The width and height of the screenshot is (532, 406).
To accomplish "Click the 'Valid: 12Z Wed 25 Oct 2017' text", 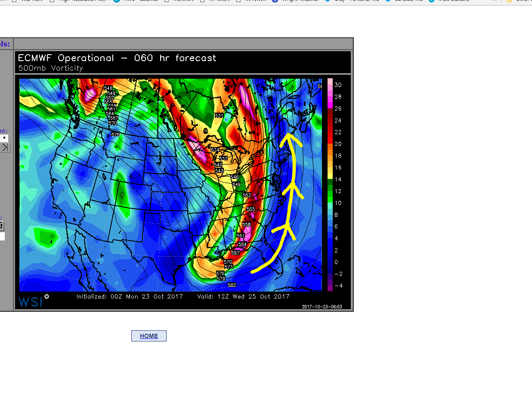I will point(243,296).
